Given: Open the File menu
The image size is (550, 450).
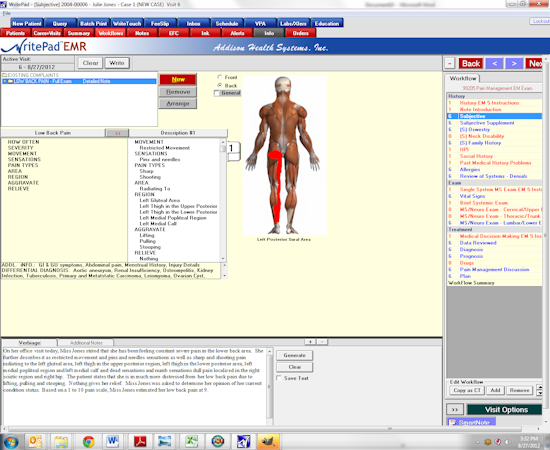Looking at the screenshot, I should click(6, 13).
